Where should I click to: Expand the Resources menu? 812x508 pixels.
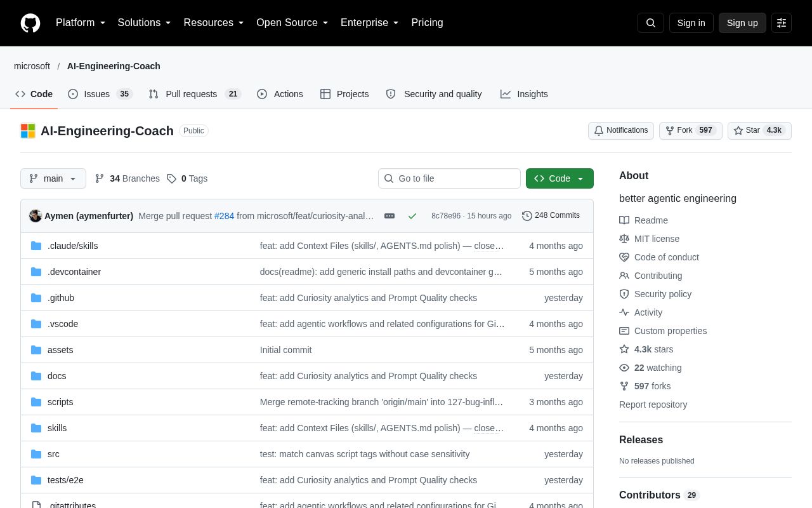tap(214, 23)
